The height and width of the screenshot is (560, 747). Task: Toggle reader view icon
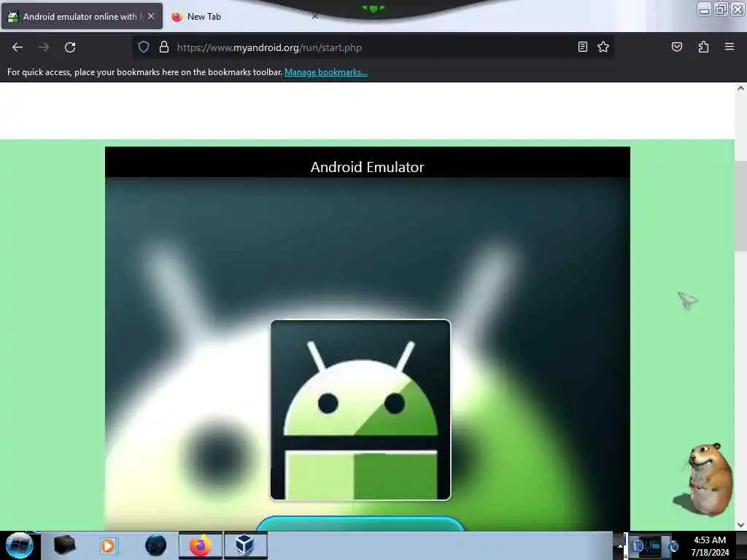pyautogui.click(x=582, y=47)
